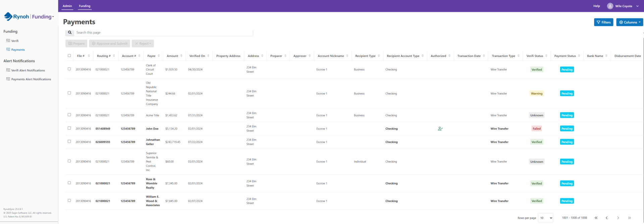The width and height of the screenshot is (644, 224).
Task: Click the Wile Coyote user avatar icon
Action: click(610, 6)
